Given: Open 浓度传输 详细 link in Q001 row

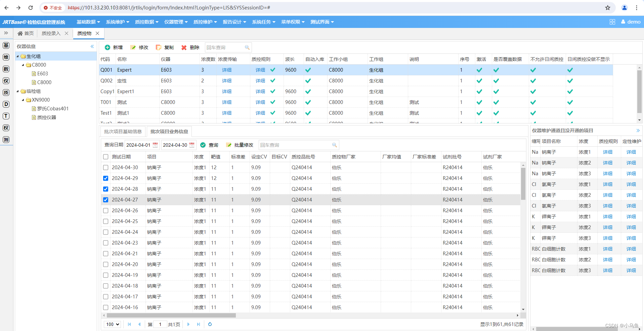Looking at the screenshot, I should (x=227, y=70).
